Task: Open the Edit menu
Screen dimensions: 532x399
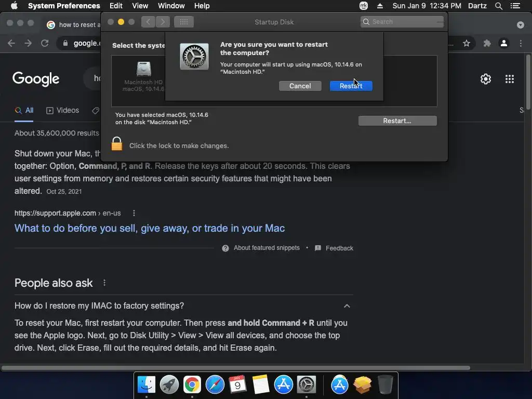Action: tap(116, 6)
